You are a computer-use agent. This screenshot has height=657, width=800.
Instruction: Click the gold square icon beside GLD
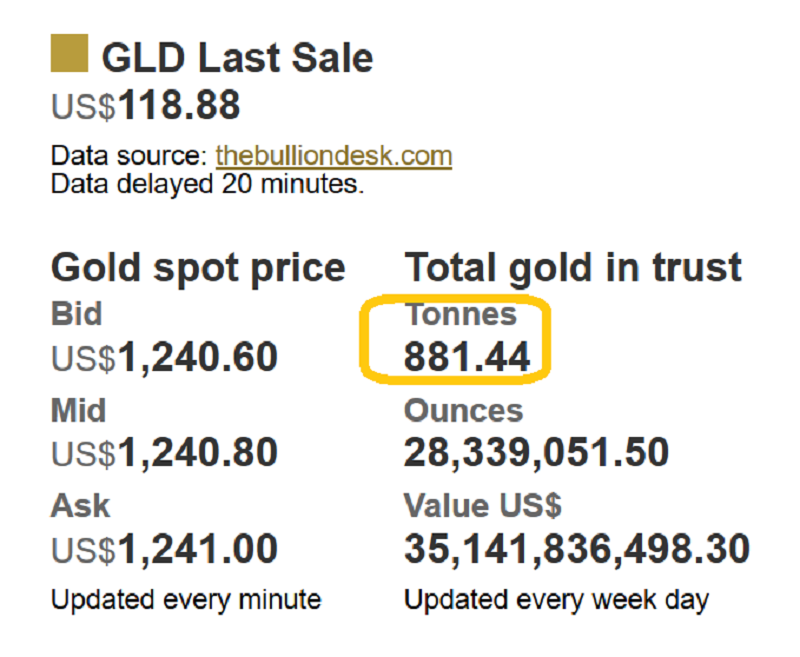(x=69, y=53)
